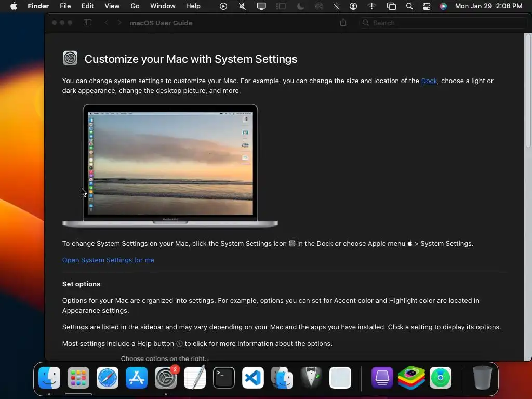Open the View menu
Viewport: 532px width, 399px height.
tap(112, 6)
